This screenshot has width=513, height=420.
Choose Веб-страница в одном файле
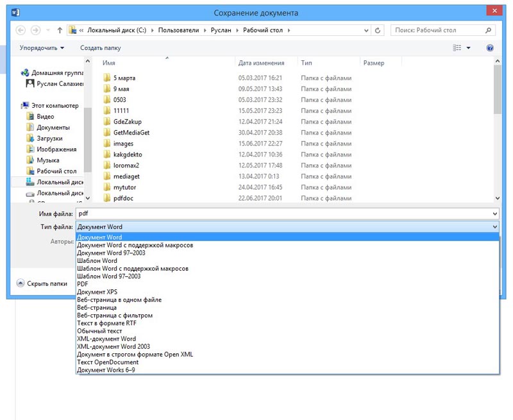(287, 299)
